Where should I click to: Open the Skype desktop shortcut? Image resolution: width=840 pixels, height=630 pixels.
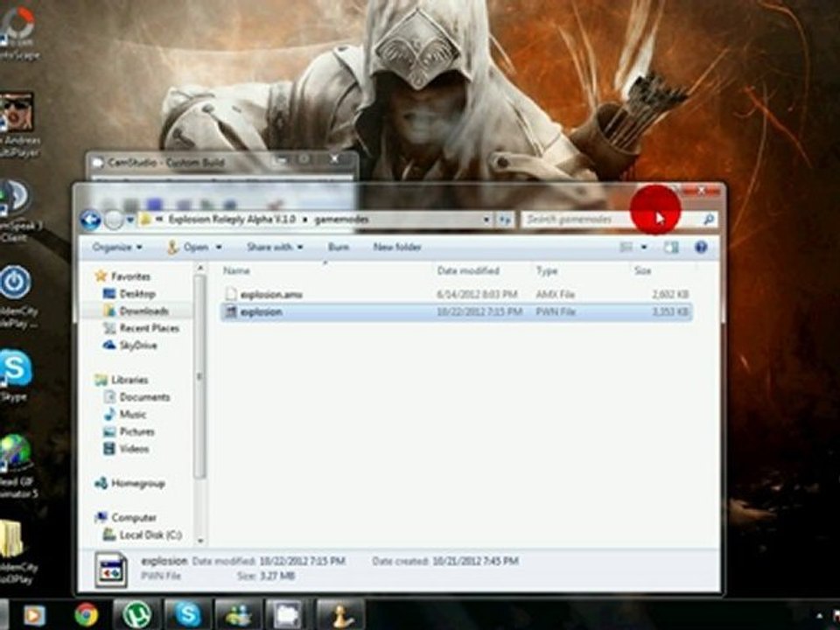[15, 374]
